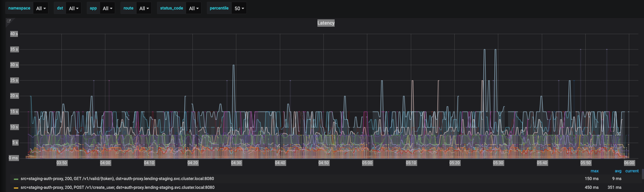Sort legend by max column
Image resolution: width=644 pixels, height=192 pixels.
click(x=594, y=171)
